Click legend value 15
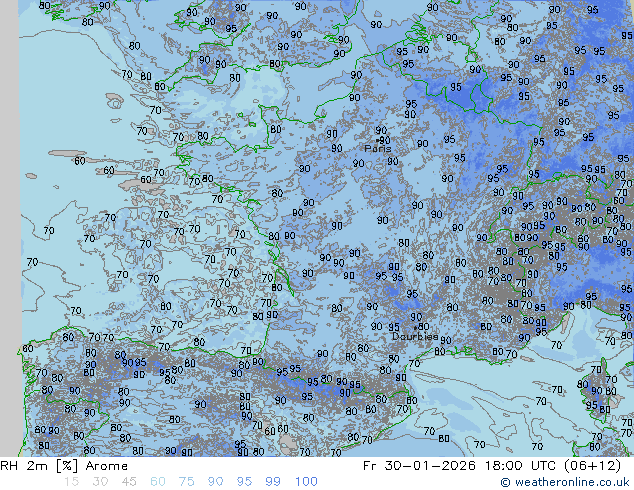The height and width of the screenshot is (490, 634). [x=71, y=482]
